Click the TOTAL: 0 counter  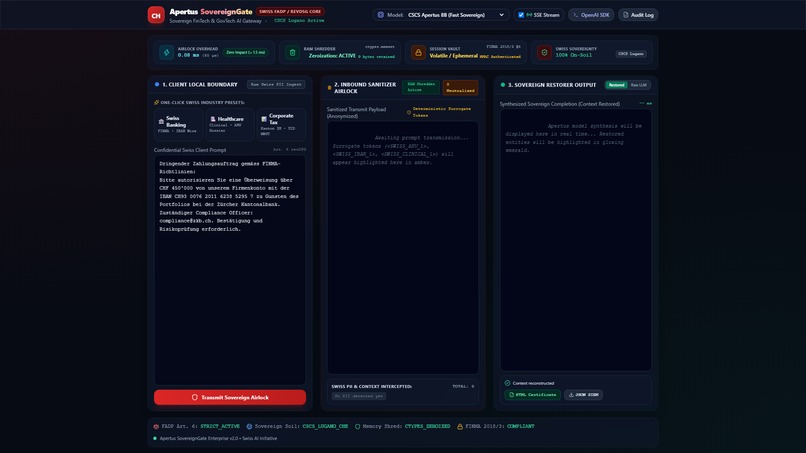(463, 386)
